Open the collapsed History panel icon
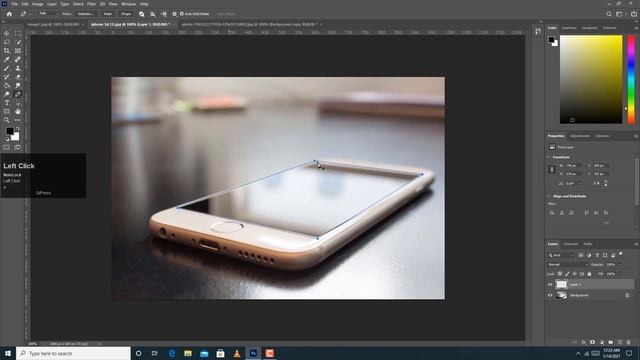640x360 pixels. pos(538,31)
